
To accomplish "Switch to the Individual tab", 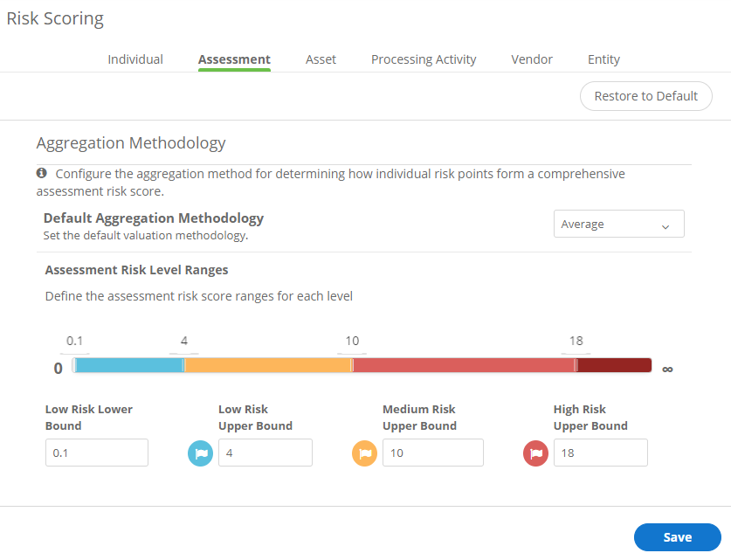I will point(134,59).
